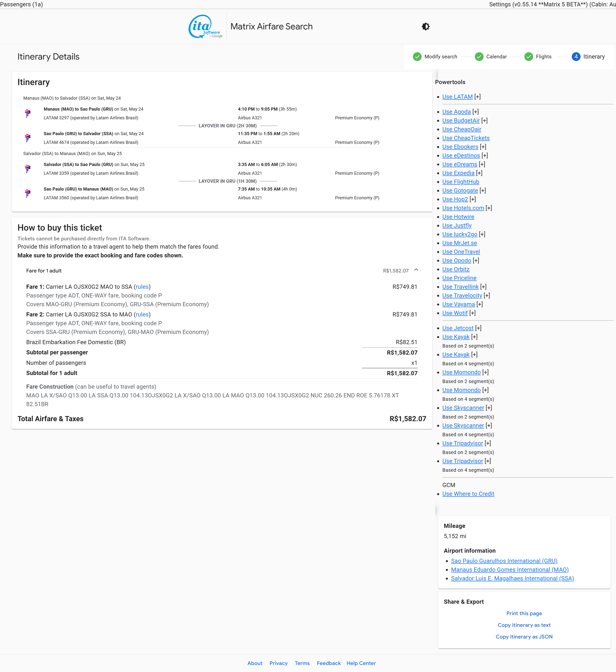Open the Use Justfly link
This screenshot has height=672, width=616.
pyautogui.click(x=457, y=226)
